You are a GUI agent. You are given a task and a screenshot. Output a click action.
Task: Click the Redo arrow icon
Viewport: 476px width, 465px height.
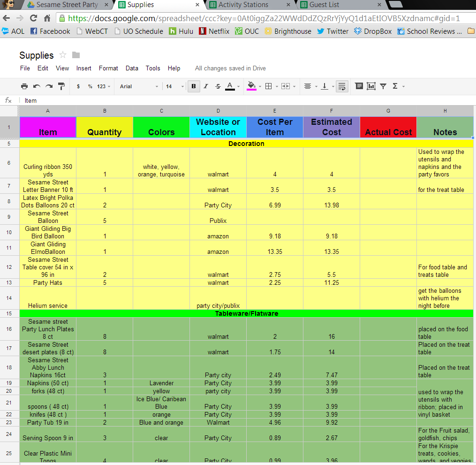(x=49, y=86)
